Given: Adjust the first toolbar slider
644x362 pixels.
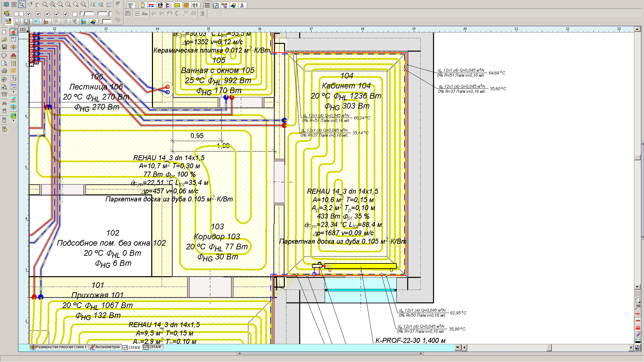Looking at the screenshot, I should pyautogui.click(x=84, y=13).
